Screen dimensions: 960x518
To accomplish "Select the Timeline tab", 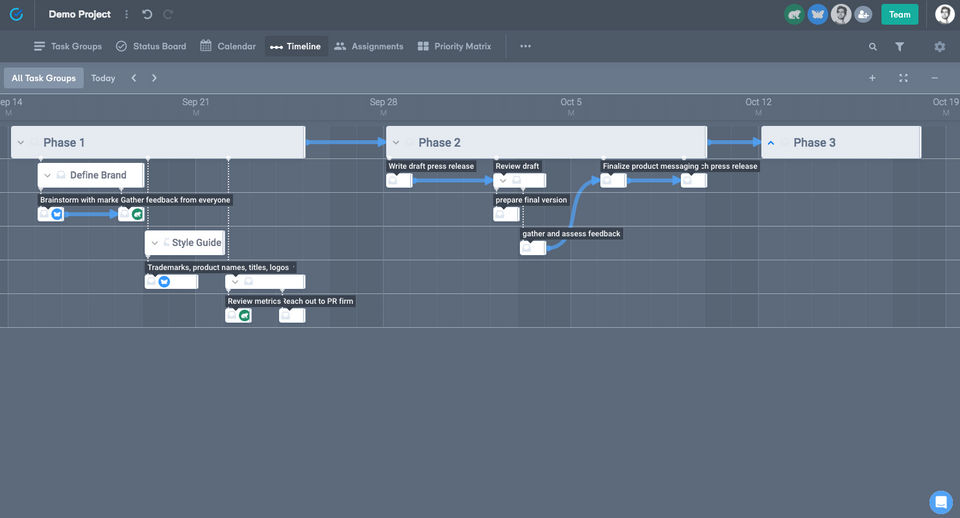I will 296,46.
